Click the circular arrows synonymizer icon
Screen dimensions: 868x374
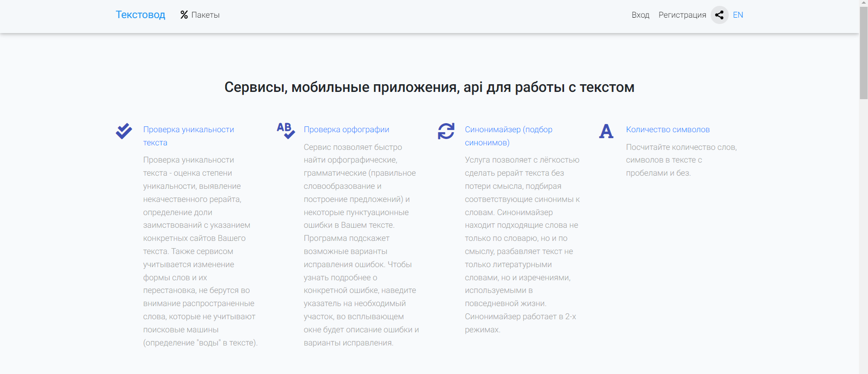[446, 131]
